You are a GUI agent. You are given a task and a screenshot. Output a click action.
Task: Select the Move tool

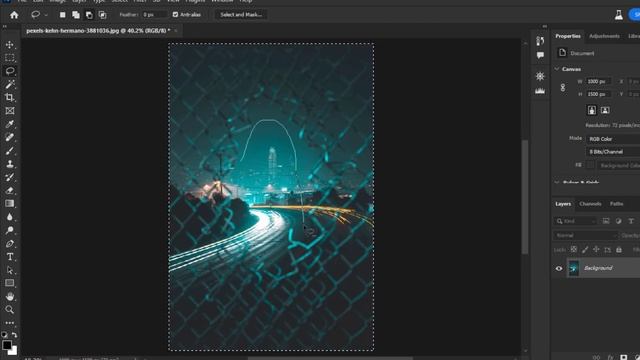[x=10, y=44]
